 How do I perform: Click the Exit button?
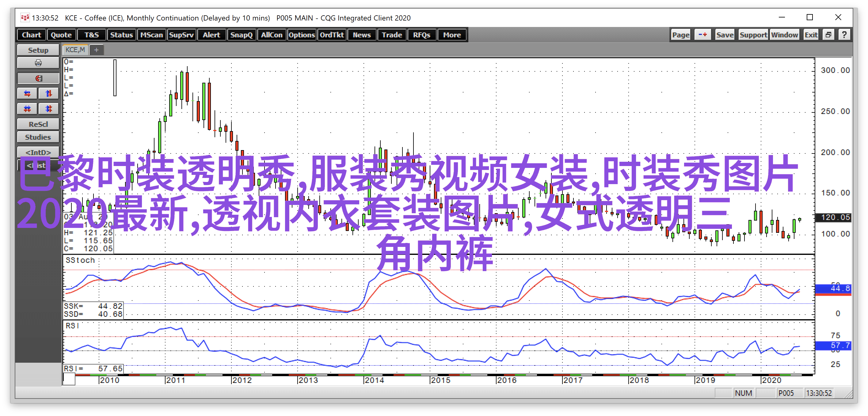(x=811, y=35)
